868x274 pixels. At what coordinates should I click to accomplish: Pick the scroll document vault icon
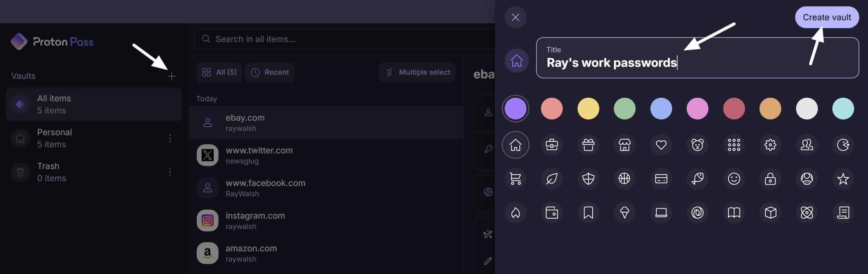843,213
